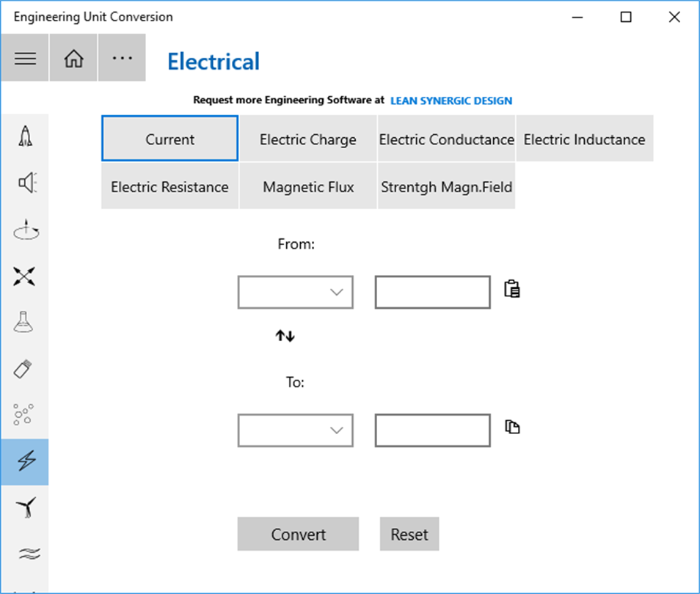Select the wind turbine energy category

point(25,508)
